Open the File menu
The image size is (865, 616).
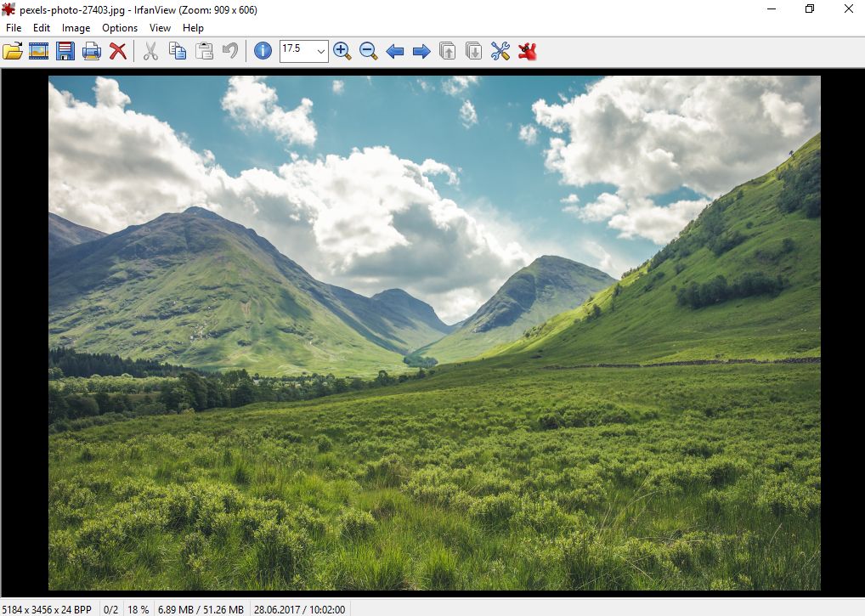(14, 27)
